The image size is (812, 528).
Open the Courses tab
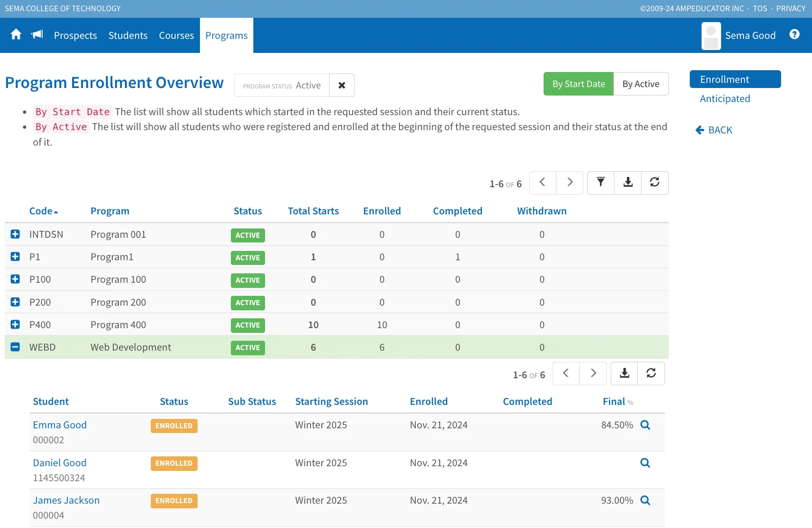point(176,36)
